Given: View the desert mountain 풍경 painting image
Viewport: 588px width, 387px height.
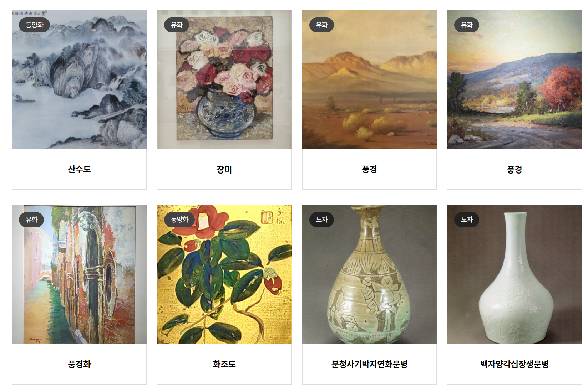Looking at the screenshot, I should point(369,80).
